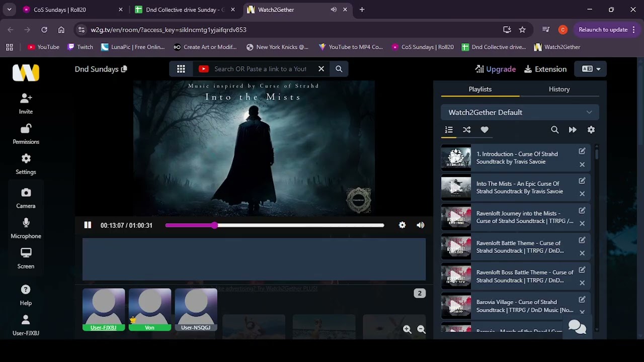Turn on the Camera
This screenshot has height=362, width=644.
[x=26, y=198]
